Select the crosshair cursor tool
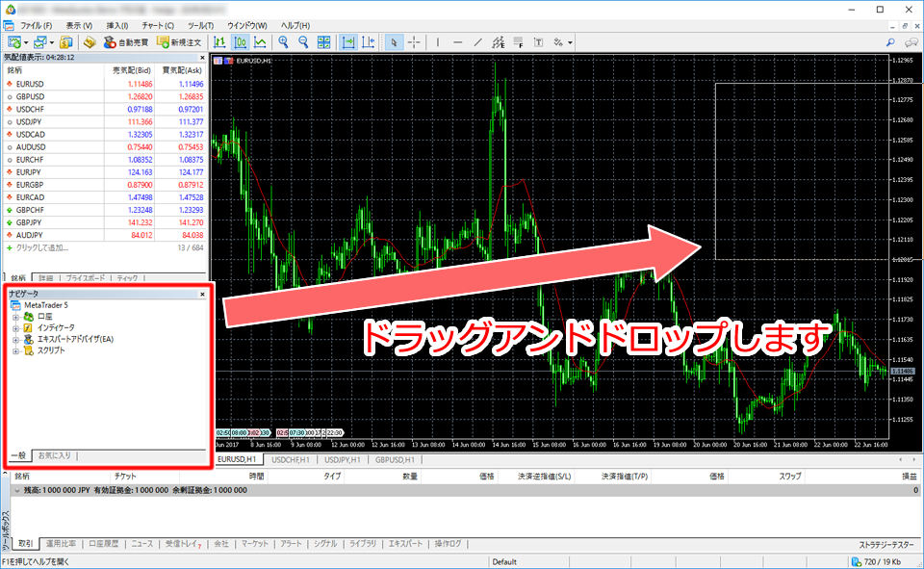This screenshot has width=924, height=569. [x=414, y=41]
